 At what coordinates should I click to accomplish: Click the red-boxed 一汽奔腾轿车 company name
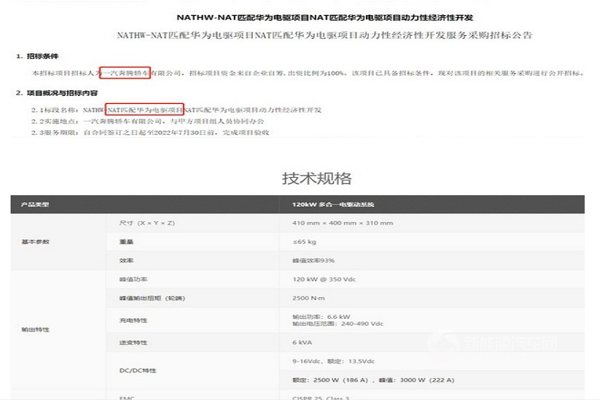coord(124,73)
